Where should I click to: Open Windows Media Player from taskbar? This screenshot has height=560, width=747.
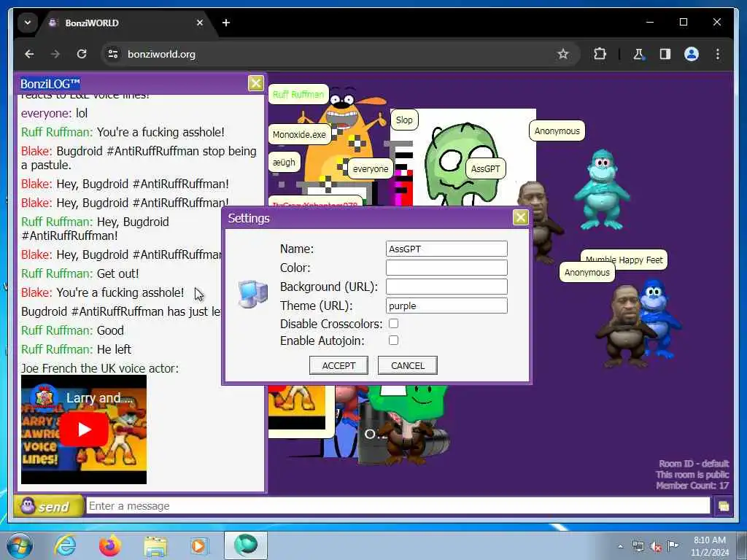(x=200, y=545)
